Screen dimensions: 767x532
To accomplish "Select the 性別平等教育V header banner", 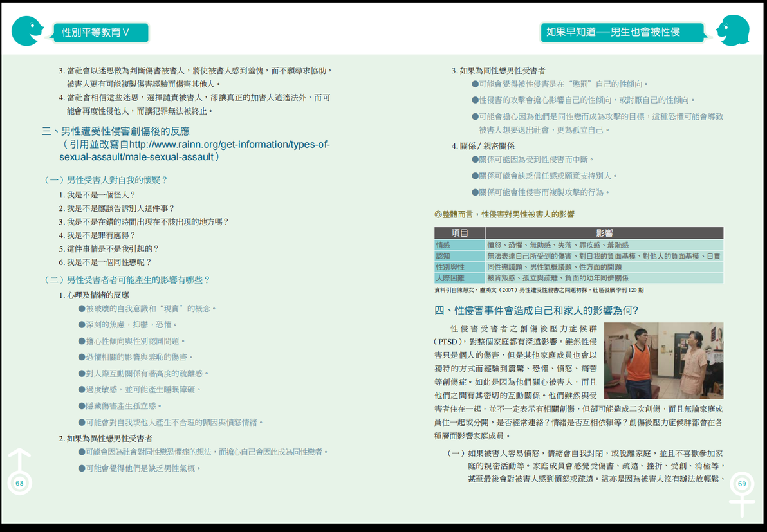I will 100,33.
